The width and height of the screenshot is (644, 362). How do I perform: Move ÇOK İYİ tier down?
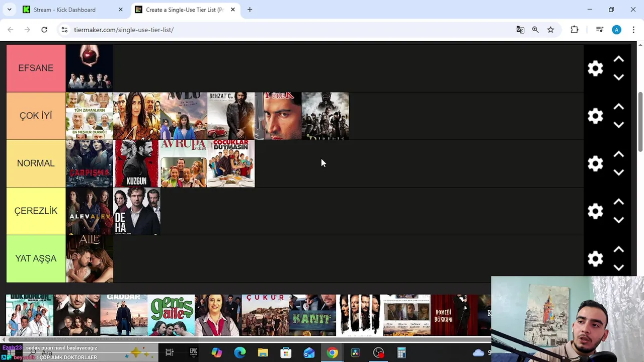(x=619, y=125)
